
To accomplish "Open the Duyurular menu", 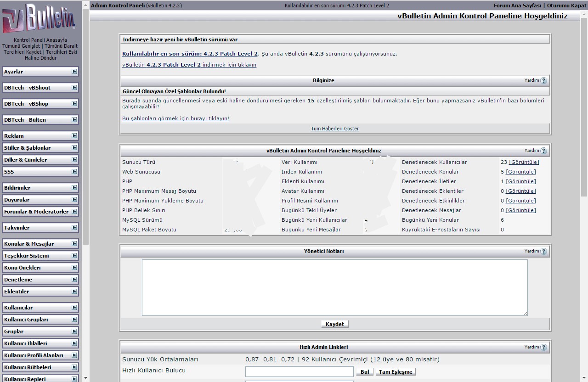I will 40,200.
